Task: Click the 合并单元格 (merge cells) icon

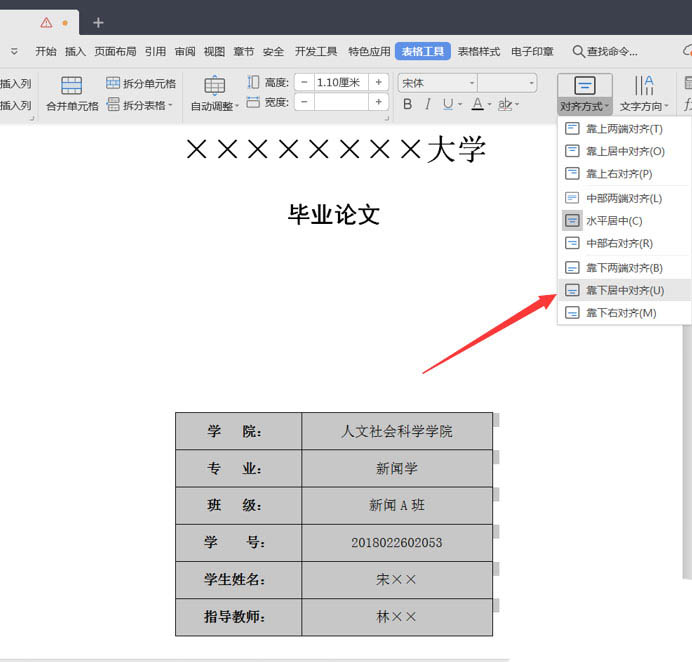Action: coord(71,86)
